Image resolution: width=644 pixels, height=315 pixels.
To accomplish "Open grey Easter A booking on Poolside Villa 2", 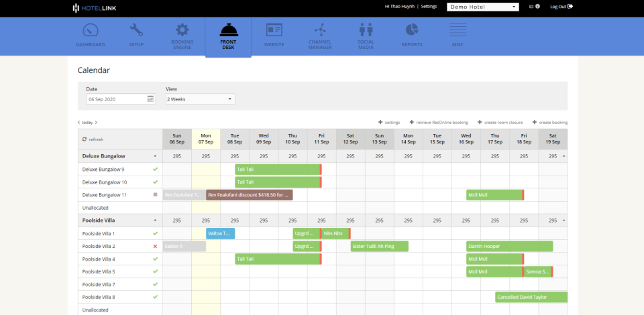I will pyautogui.click(x=184, y=246).
